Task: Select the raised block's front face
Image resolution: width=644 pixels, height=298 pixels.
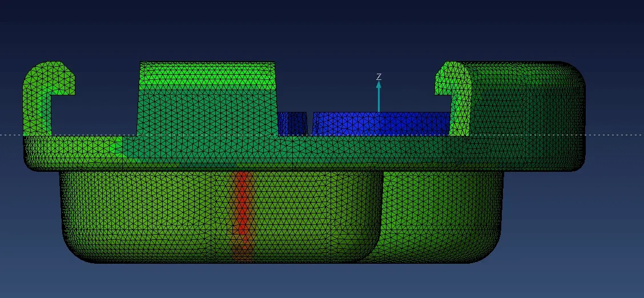Action: click(x=207, y=111)
